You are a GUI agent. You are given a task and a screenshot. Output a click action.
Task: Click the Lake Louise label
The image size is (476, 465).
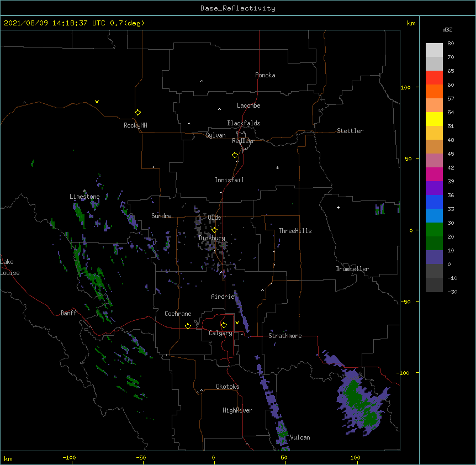click(10, 267)
